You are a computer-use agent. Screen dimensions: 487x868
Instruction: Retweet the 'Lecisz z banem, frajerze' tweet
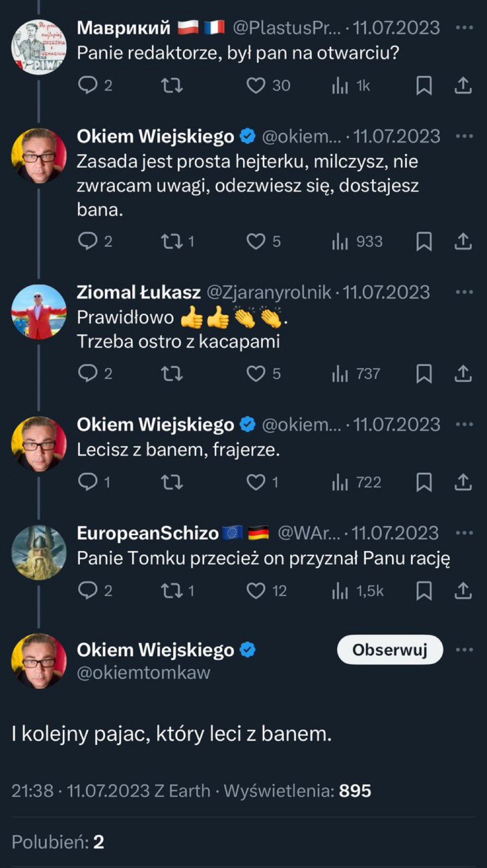[171, 482]
